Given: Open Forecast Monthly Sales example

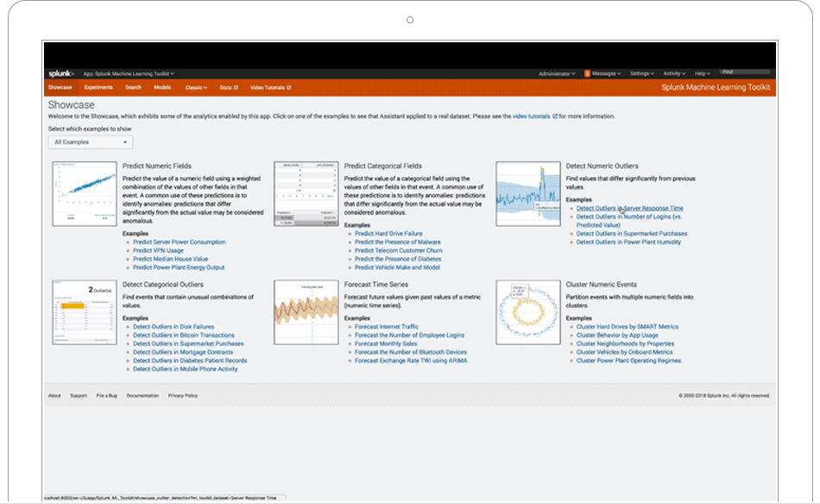Looking at the screenshot, I should [x=386, y=343].
